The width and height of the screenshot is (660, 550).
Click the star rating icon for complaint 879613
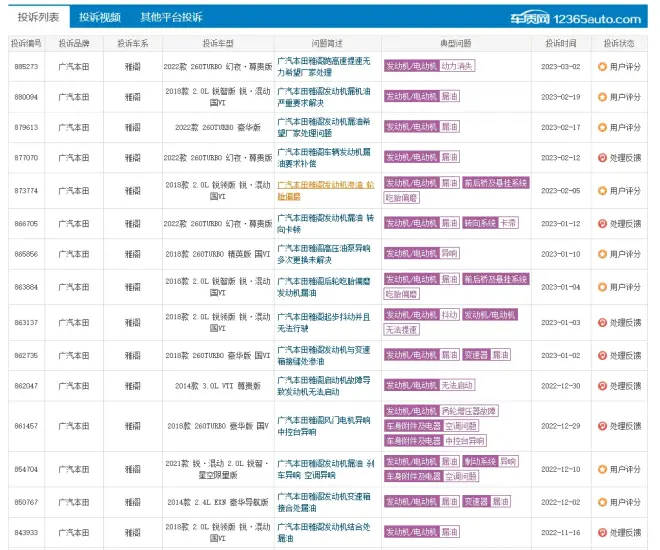602,128
